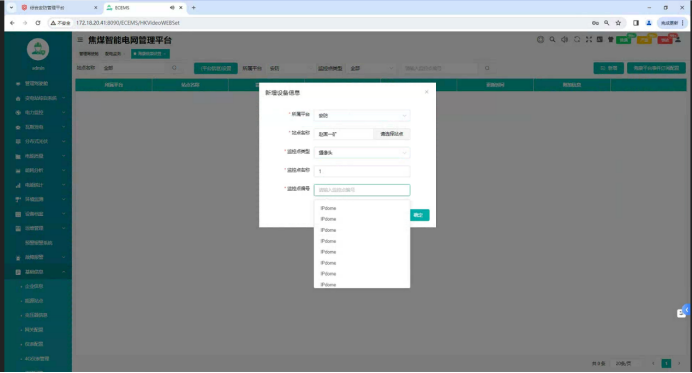
Task: Click the refresh icon in platform header
Action: pyautogui.click(x=577, y=39)
